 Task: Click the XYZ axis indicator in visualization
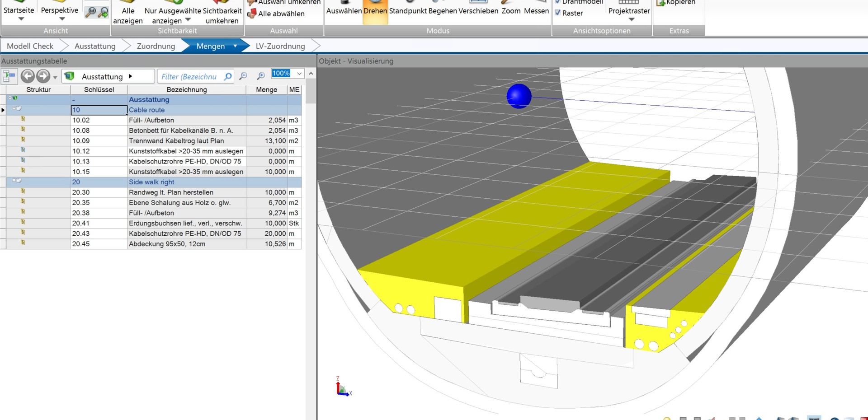coord(343,387)
